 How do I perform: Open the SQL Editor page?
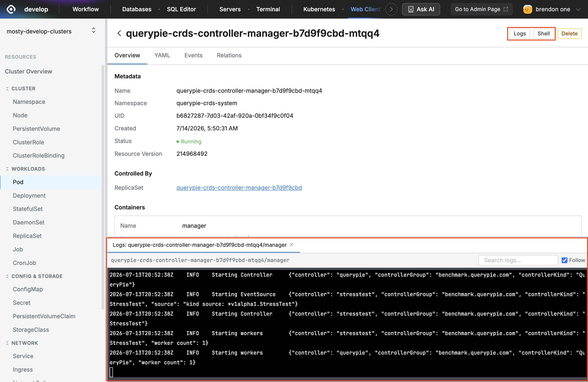click(181, 9)
